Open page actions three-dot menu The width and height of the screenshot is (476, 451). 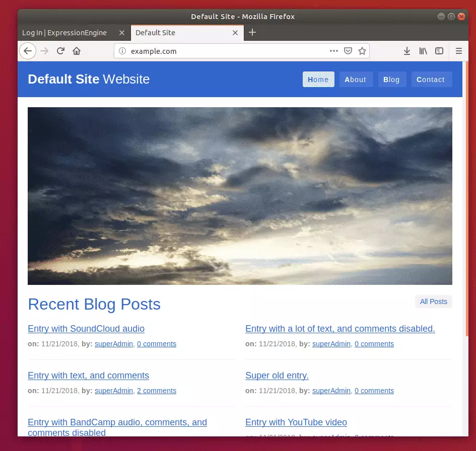pyautogui.click(x=333, y=51)
